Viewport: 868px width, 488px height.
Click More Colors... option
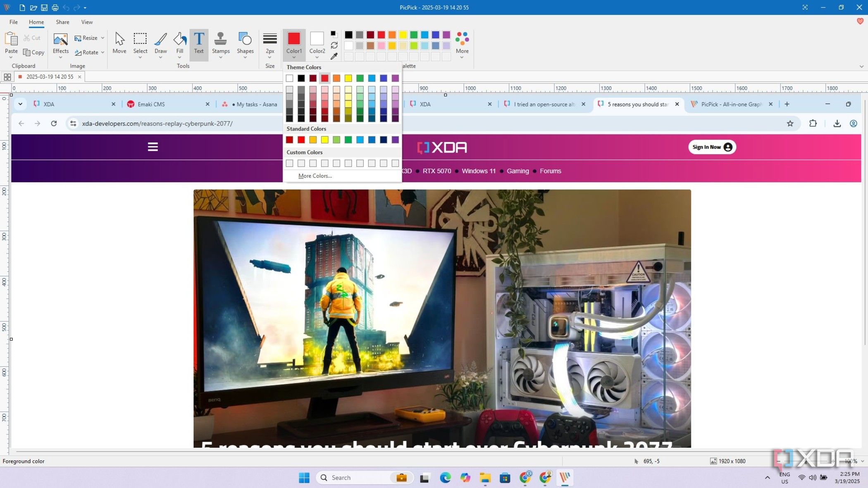click(315, 176)
